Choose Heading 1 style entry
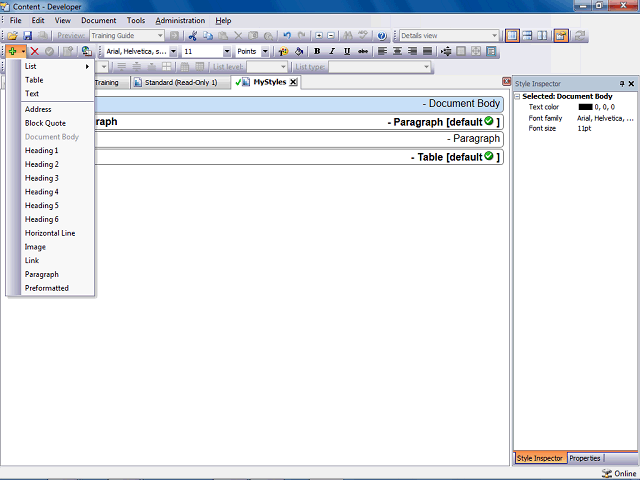Image resolution: width=640 pixels, height=480 pixels. tap(58, 151)
